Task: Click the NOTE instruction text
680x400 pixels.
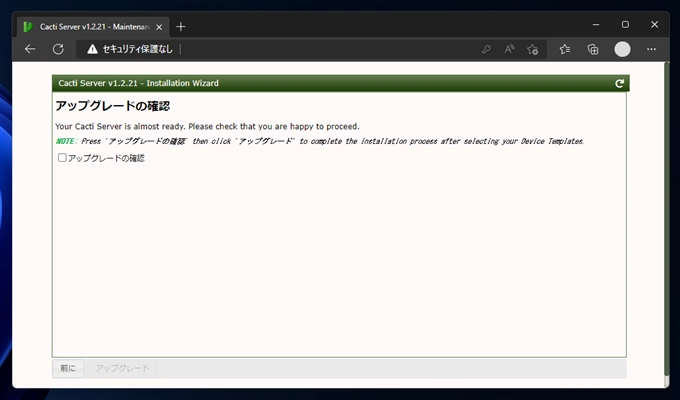Action: pyautogui.click(x=320, y=141)
